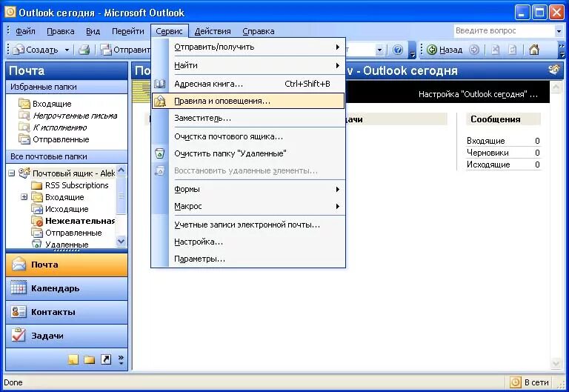Viewport: 569px width, 392px height.
Task: Select Удаленные folder in tree
Action: coord(67,245)
